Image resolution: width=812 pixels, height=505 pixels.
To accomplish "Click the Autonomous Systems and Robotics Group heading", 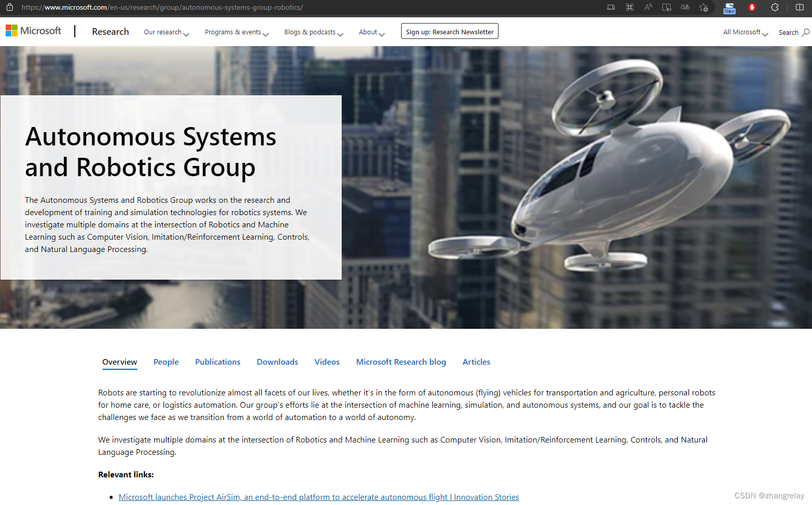I will 151,152.
